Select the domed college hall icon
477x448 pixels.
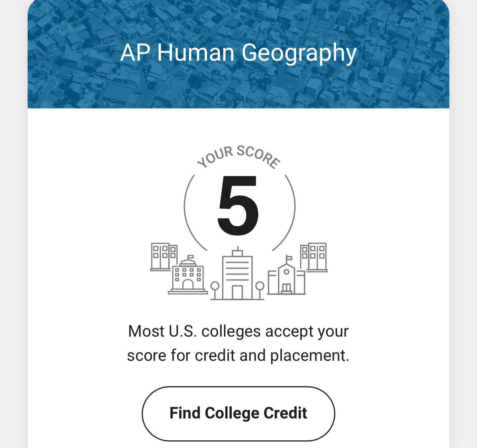coord(187,279)
